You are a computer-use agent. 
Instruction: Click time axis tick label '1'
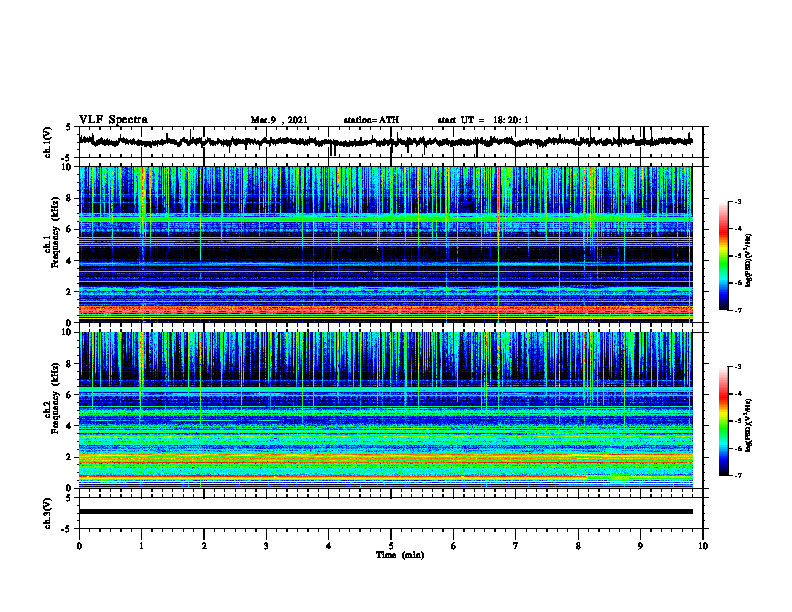141,546
